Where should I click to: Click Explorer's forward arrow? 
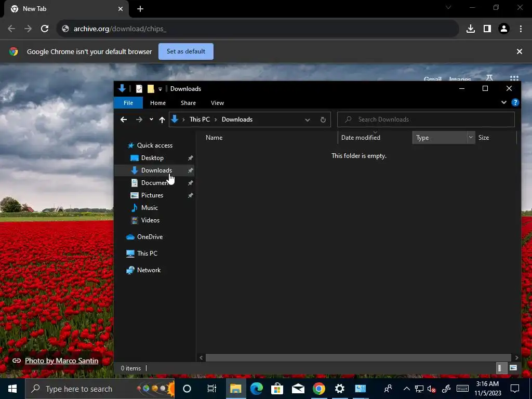click(139, 119)
